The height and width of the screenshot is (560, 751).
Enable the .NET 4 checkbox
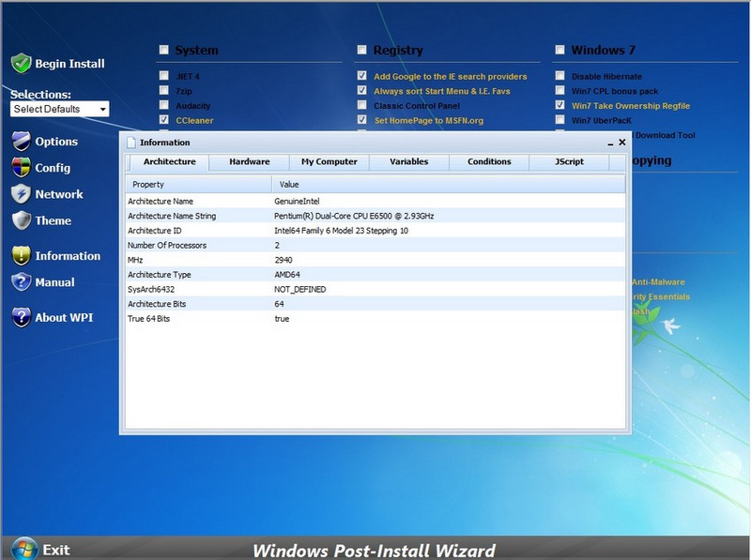point(163,76)
